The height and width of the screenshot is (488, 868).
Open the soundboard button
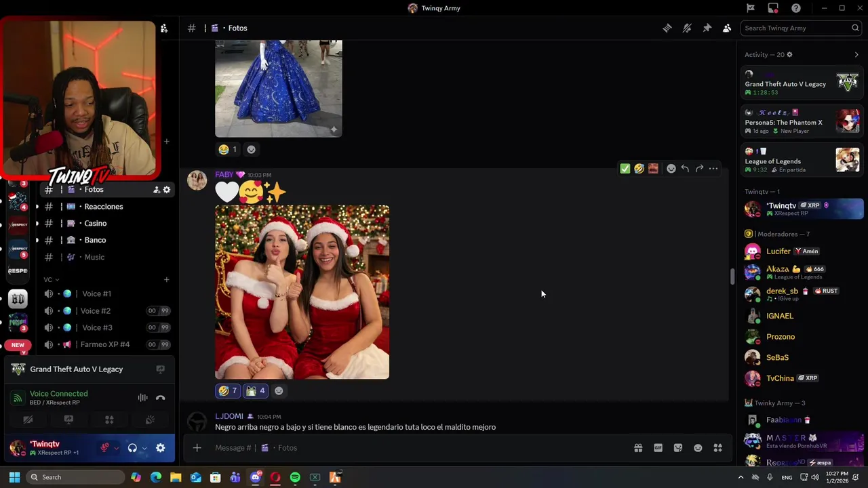pyautogui.click(x=150, y=420)
